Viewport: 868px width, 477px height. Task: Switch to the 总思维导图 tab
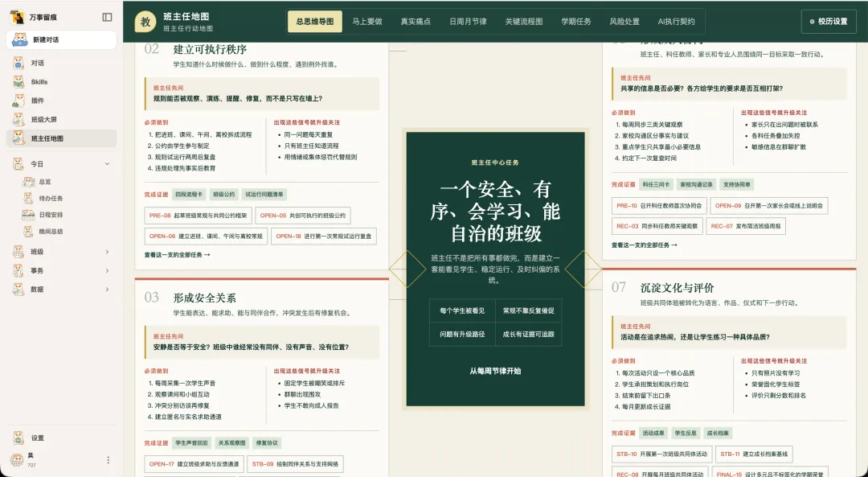[x=314, y=22]
